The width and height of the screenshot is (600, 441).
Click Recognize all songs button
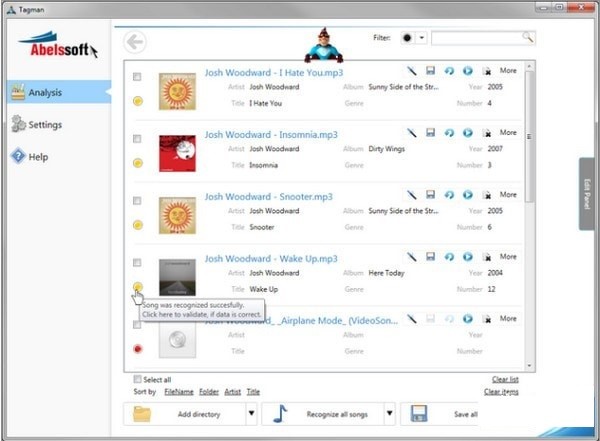[x=323, y=414]
